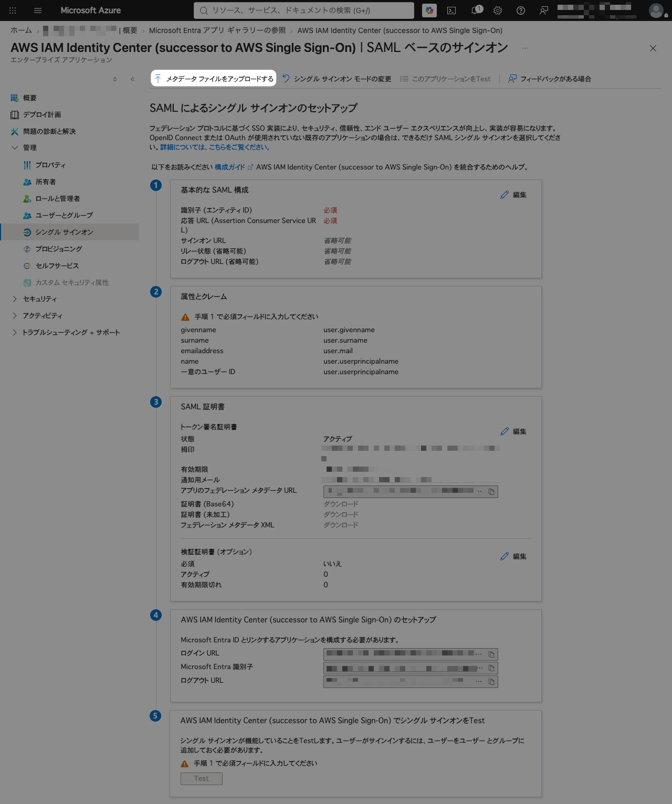
Task: Open the notifications bell
Action: [x=476, y=10]
